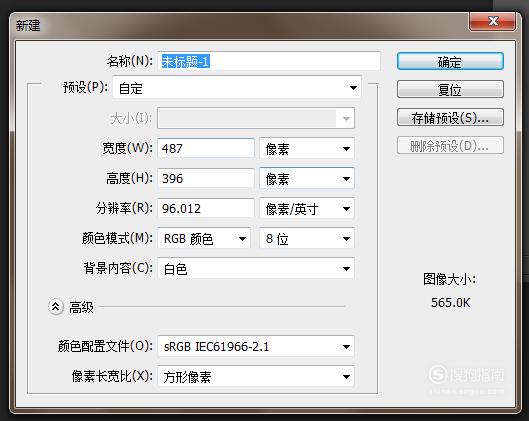Viewport: 529px width, 421px height.
Task: Click the 高级 label text
Action: pyautogui.click(x=81, y=307)
